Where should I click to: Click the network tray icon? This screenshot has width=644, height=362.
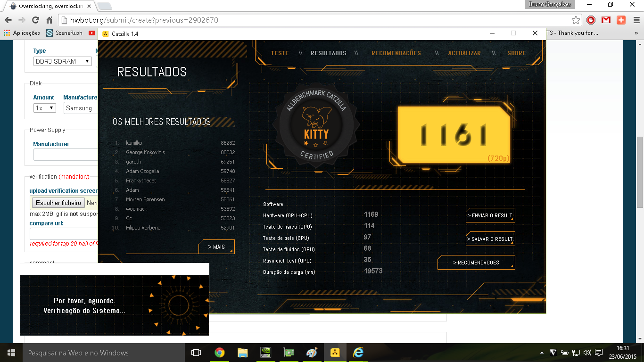point(576,353)
